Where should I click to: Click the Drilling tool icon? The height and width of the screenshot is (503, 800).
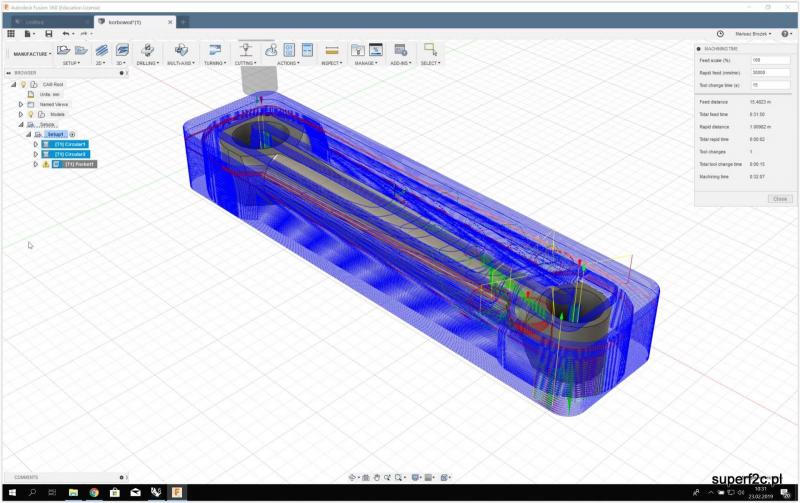(x=147, y=49)
